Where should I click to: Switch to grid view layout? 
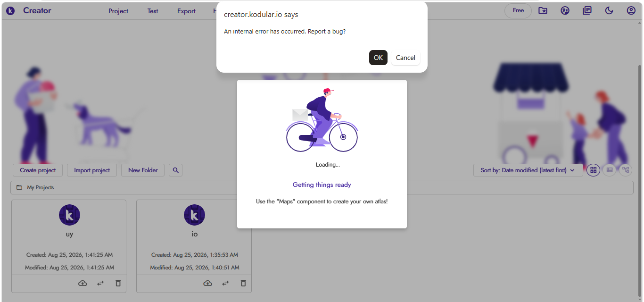tap(594, 170)
